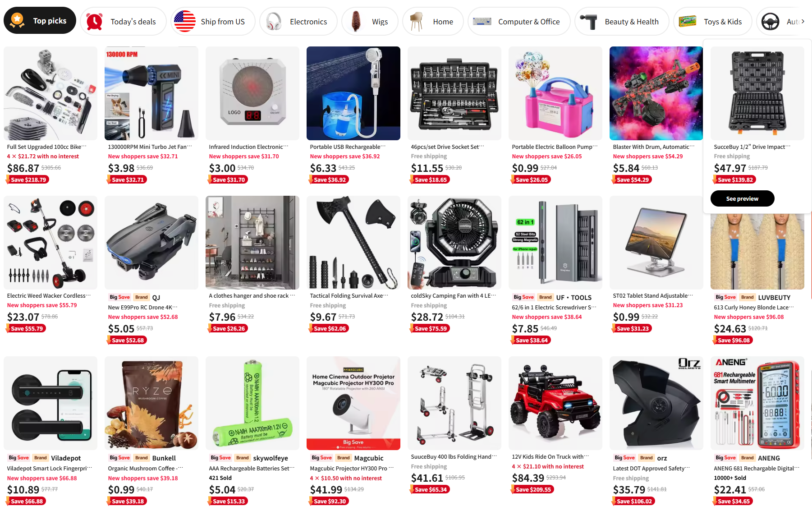Click the LUVBEAUTY brand label
The width and height of the screenshot is (812, 511).
pos(774,297)
